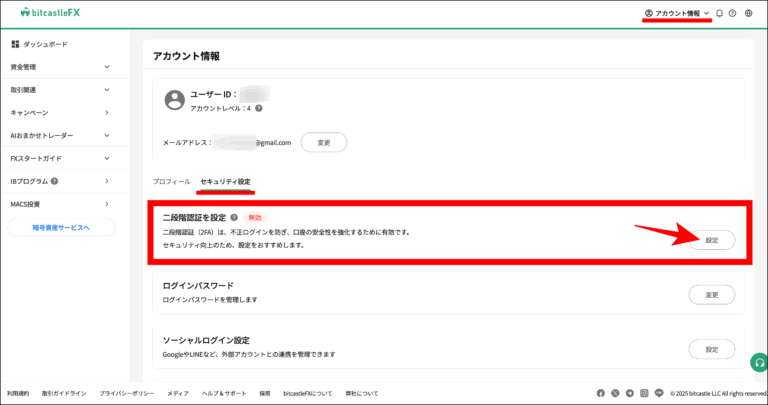Expand the AIおまかせトレーダー menu
The image size is (768, 405).
[61, 136]
